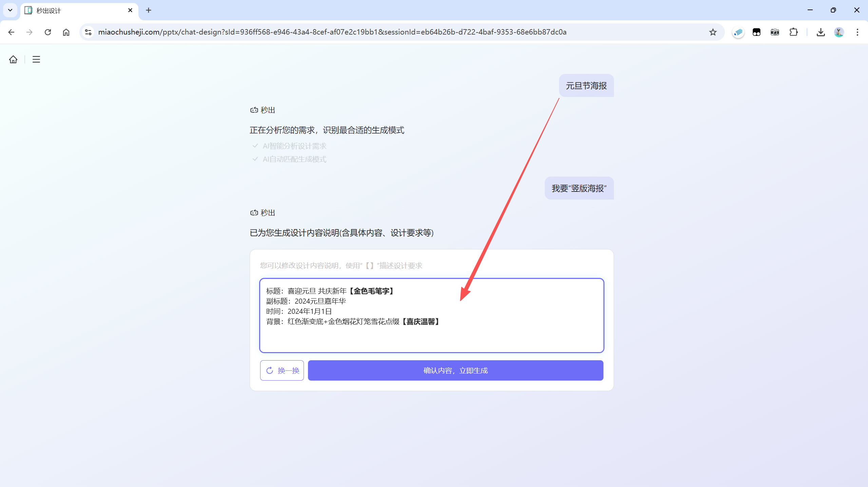
Task: Open browser downloads icon
Action: (821, 32)
